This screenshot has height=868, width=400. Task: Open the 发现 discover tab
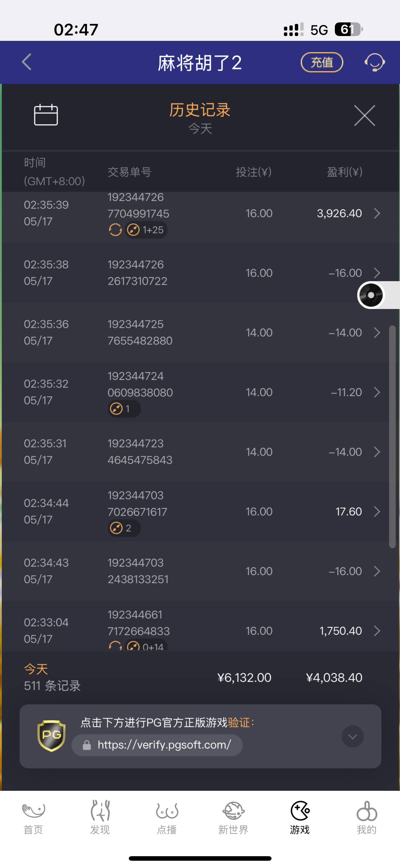[100, 817]
